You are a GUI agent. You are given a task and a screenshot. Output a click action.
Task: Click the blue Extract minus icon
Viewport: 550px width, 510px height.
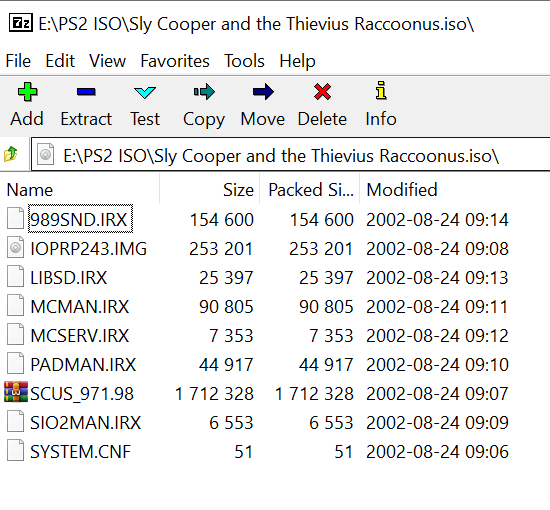coord(86,92)
